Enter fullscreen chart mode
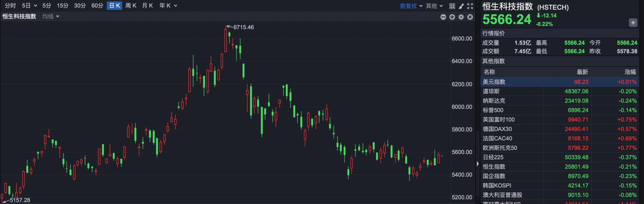644x204 pixels. click(x=470, y=6)
